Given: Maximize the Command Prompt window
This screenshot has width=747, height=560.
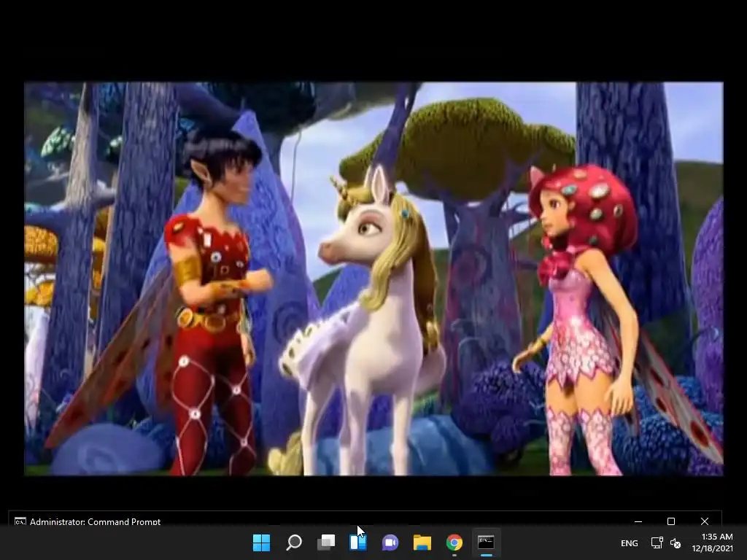Looking at the screenshot, I should (x=671, y=521).
